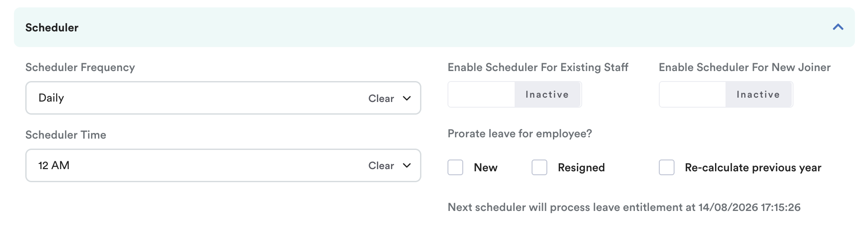
Task: Check the Resigned prorate checkbox
Action: click(x=539, y=167)
